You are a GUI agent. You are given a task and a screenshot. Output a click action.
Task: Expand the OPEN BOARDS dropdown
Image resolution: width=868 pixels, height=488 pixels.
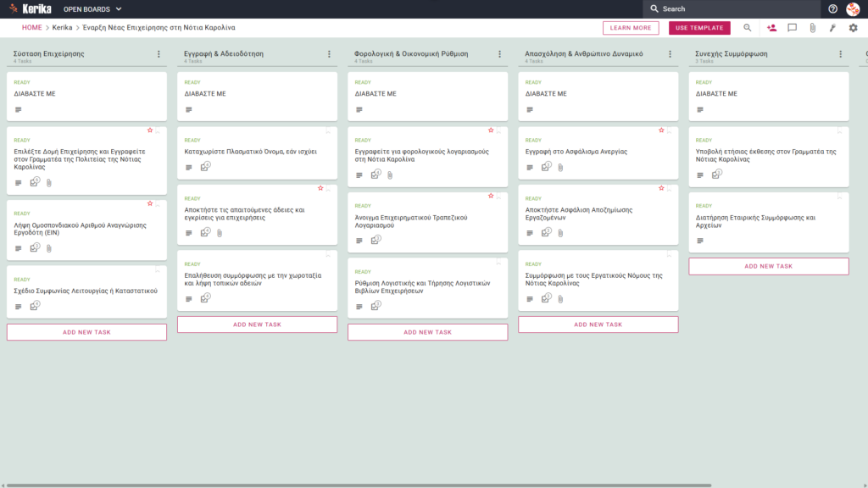[92, 9]
